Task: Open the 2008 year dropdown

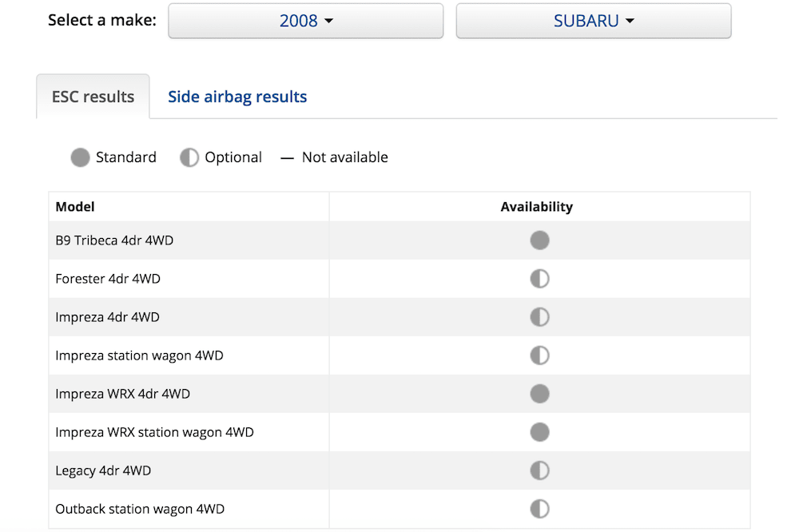Action: click(306, 21)
